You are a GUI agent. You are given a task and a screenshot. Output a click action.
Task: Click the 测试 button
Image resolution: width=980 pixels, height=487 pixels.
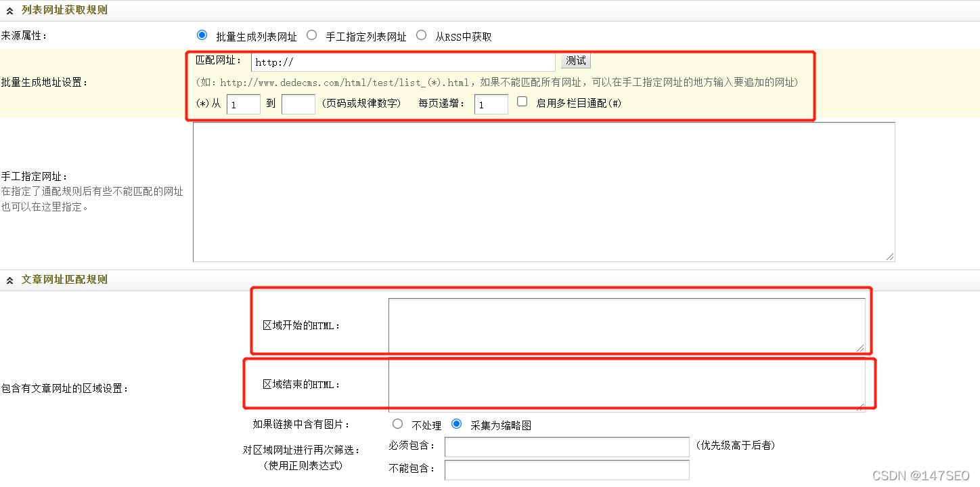[576, 61]
